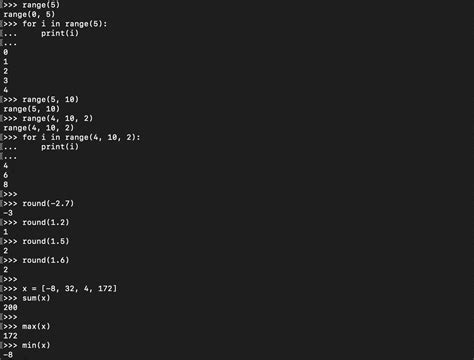Screen dimensions: 474x360
Task: Click the x = [-8, 32, 4, 172] assignment
Action: [70, 289]
